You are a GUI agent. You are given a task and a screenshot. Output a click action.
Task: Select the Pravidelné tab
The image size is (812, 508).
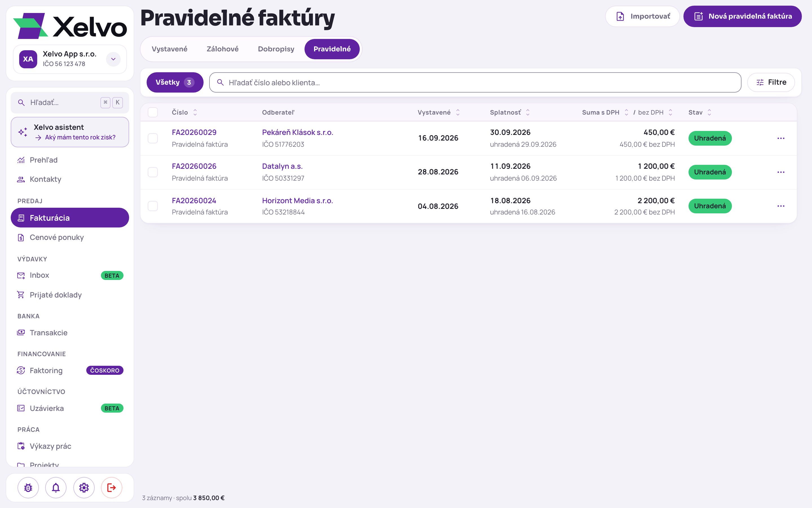tap(332, 49)
